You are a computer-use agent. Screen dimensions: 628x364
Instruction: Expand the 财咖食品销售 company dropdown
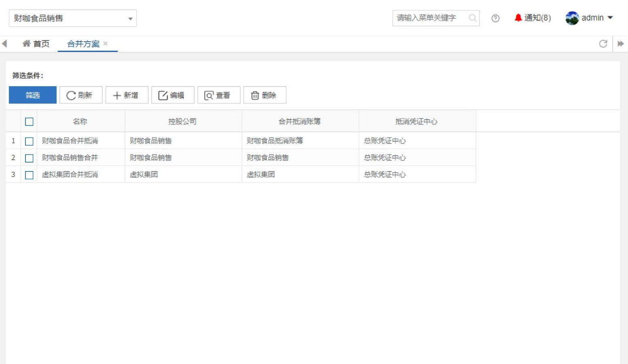pyautogui.click(x=130, y=19)
